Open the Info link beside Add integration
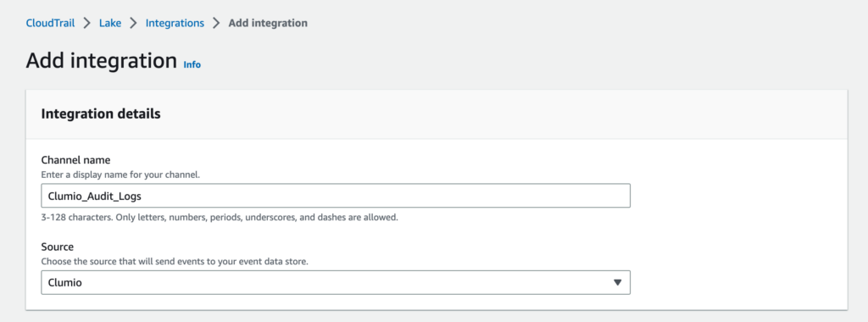Viewport: 868px width, 322px height. pyautogui.click(x=192, y=64)
